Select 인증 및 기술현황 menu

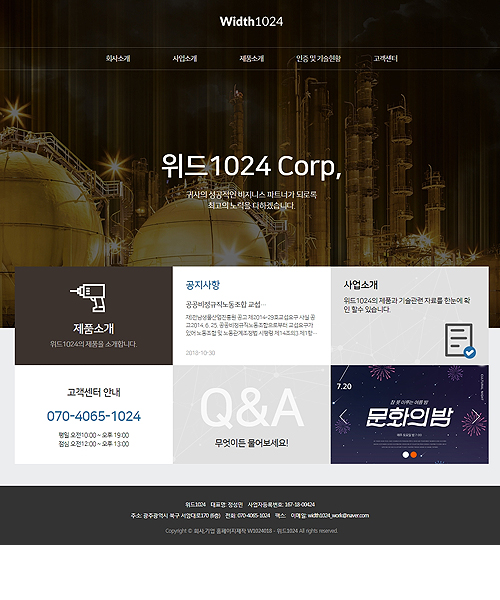pyautogui.click(x=318, y=59)
